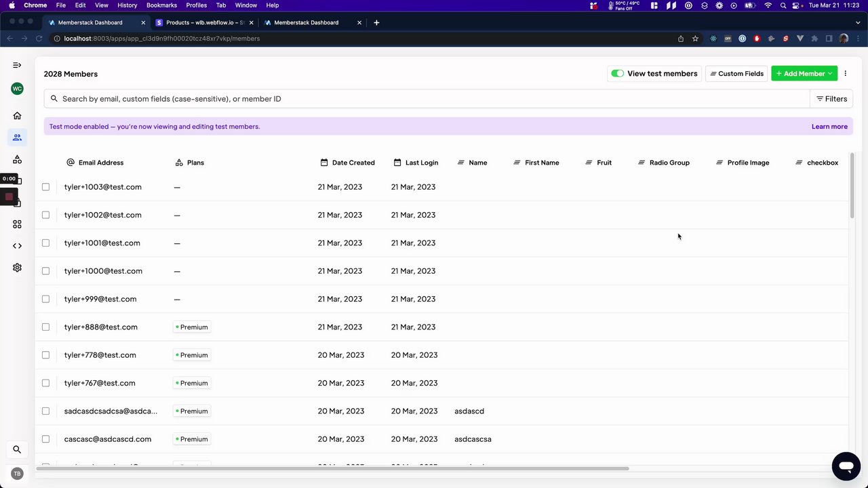Viewport: 868px width, 488px height.
Task: Go to the Home sidebar icon
Action: pos(17,115)
